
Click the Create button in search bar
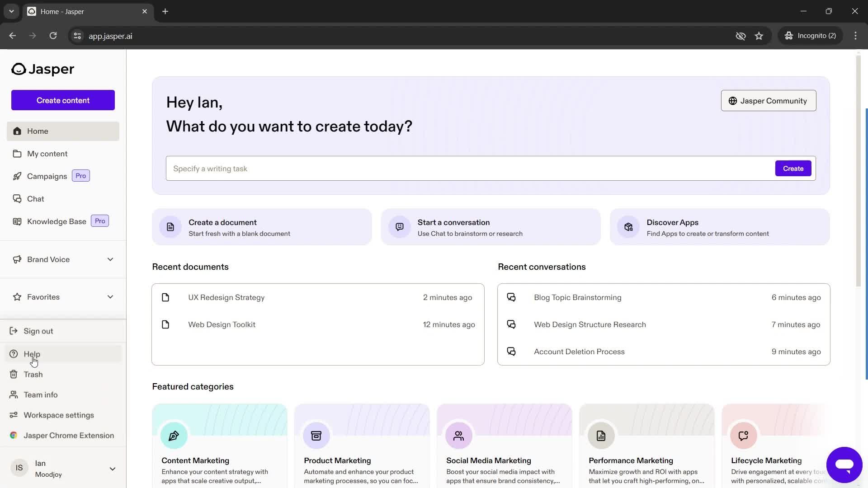tap(793, 168)
